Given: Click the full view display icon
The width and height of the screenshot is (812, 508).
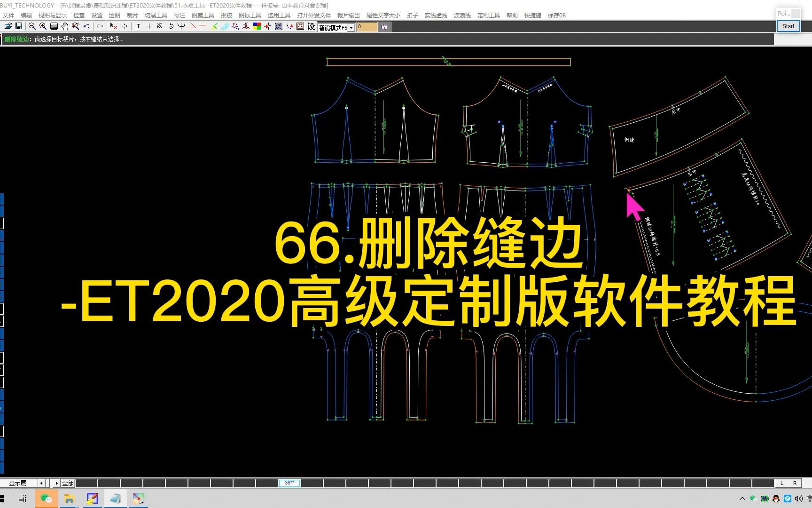Looking at the screenshot, I should (x=54, y=26).
